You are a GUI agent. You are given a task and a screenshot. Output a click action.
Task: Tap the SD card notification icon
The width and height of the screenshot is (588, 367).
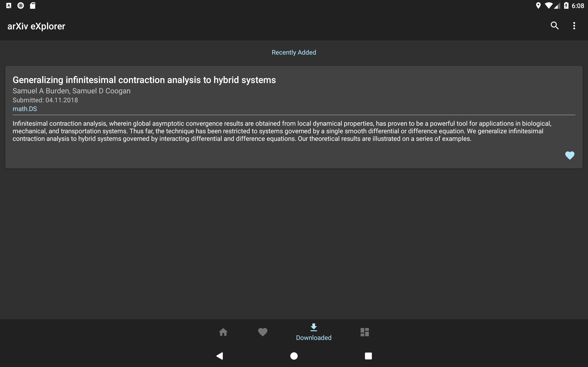tap(33, 6)
